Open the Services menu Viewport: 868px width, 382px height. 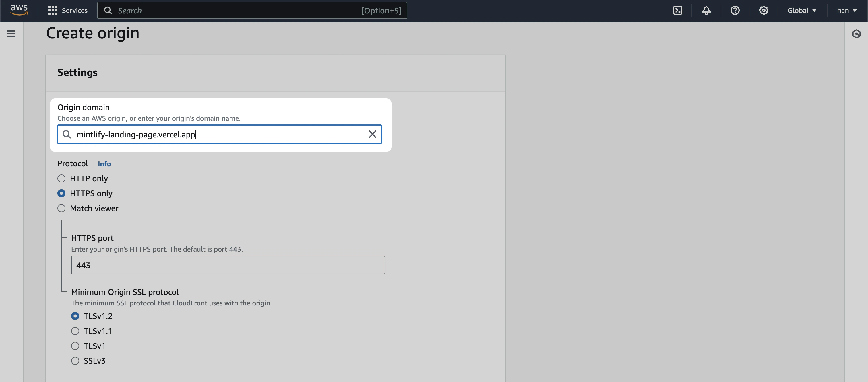[68, 10]
